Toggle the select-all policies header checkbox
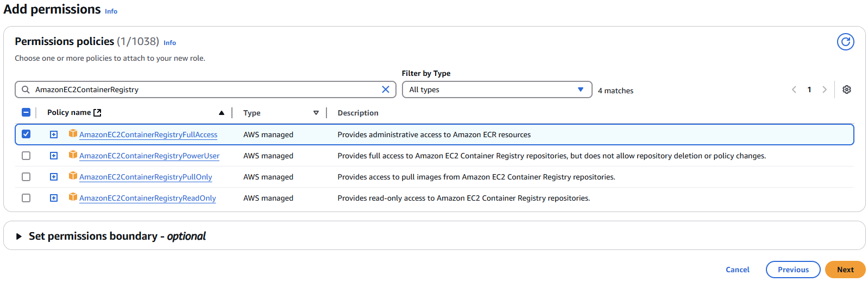 tap(26, 112)
